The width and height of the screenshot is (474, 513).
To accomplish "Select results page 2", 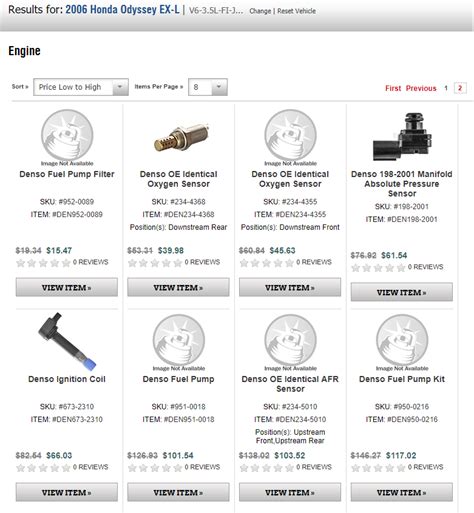I will click(460, 88).
